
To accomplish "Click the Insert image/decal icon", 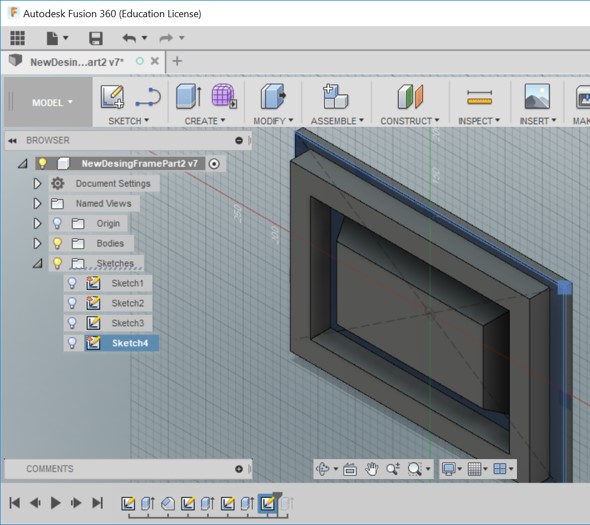I will [x=537, y=96].
